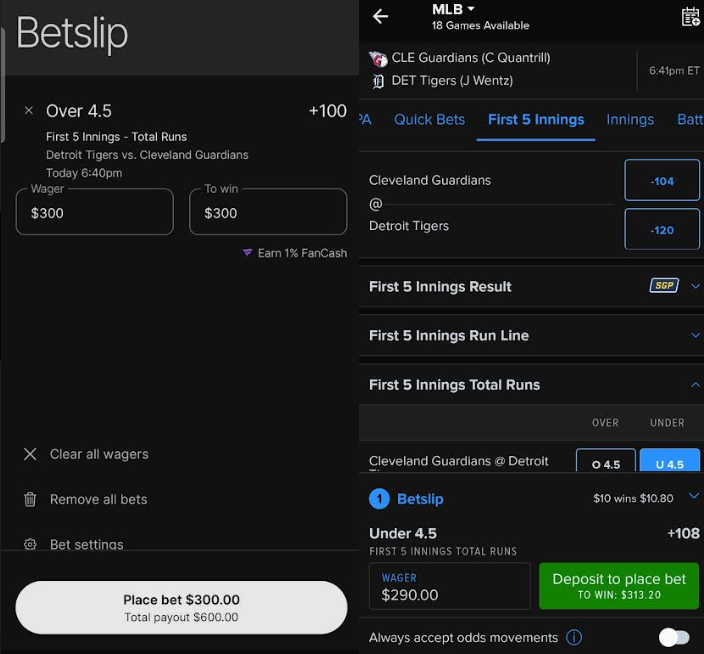Select the O 4.5 over option
The width and height of the screenshot is (704, 654).
pyautogui.click(x=606, y=461)
